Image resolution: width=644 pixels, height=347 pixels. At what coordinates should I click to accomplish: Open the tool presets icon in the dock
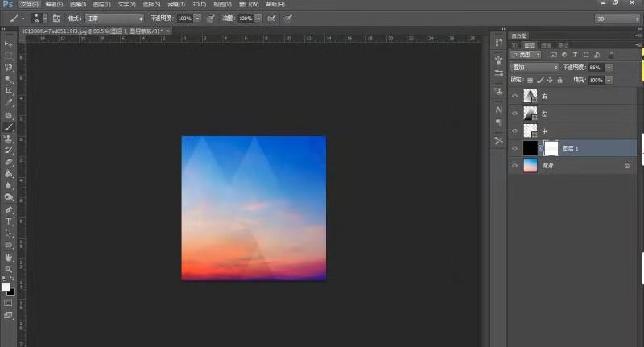tap(498, 141)
